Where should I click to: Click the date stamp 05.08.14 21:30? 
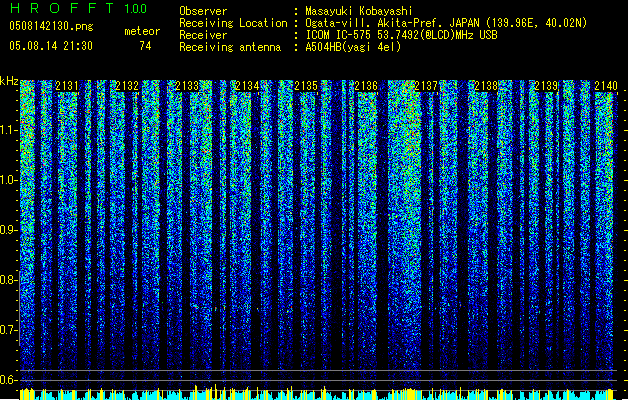[51, 46]
